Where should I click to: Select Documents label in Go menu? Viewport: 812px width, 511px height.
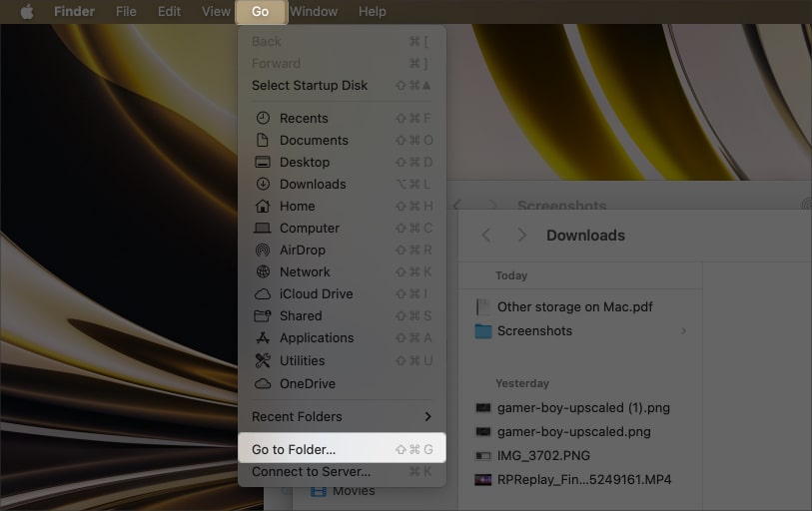tap(314, 141)
